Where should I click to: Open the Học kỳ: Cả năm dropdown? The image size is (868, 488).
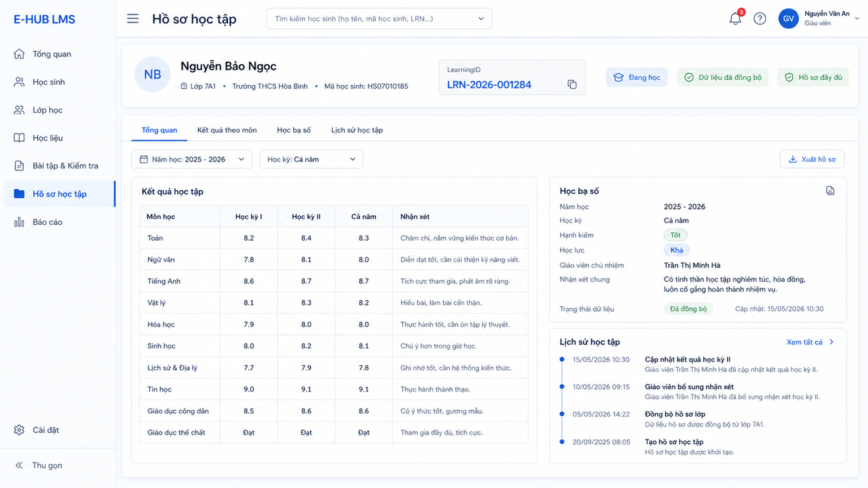coord(311,159)
